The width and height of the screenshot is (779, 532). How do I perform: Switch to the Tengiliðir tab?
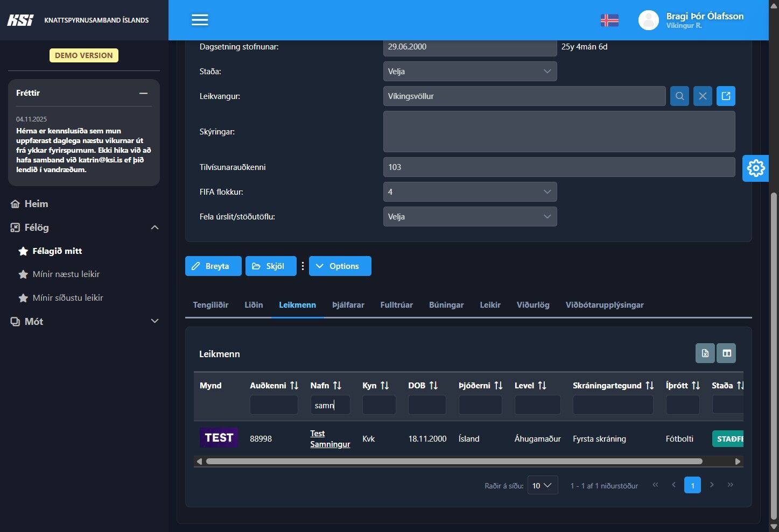tap(210, 305)
